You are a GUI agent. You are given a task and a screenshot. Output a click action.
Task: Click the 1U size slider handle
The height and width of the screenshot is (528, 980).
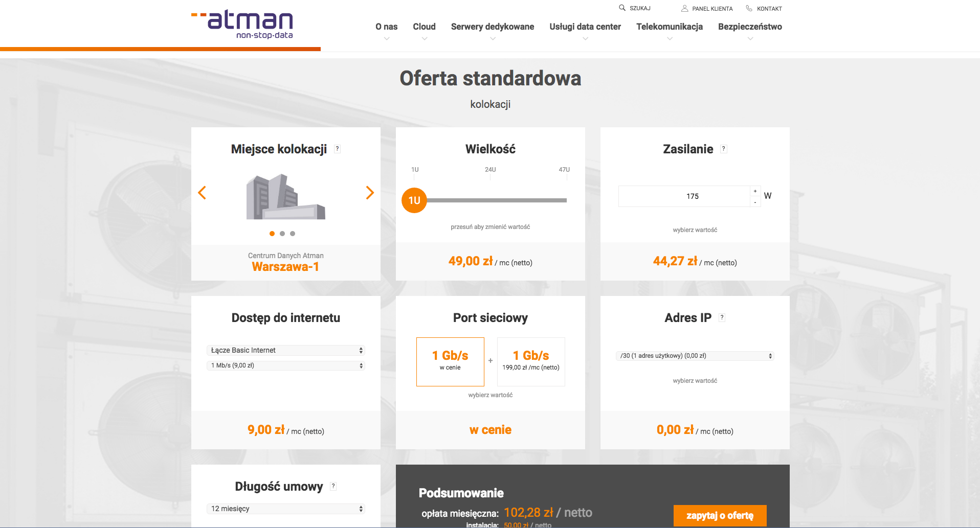tap(414, 200)
